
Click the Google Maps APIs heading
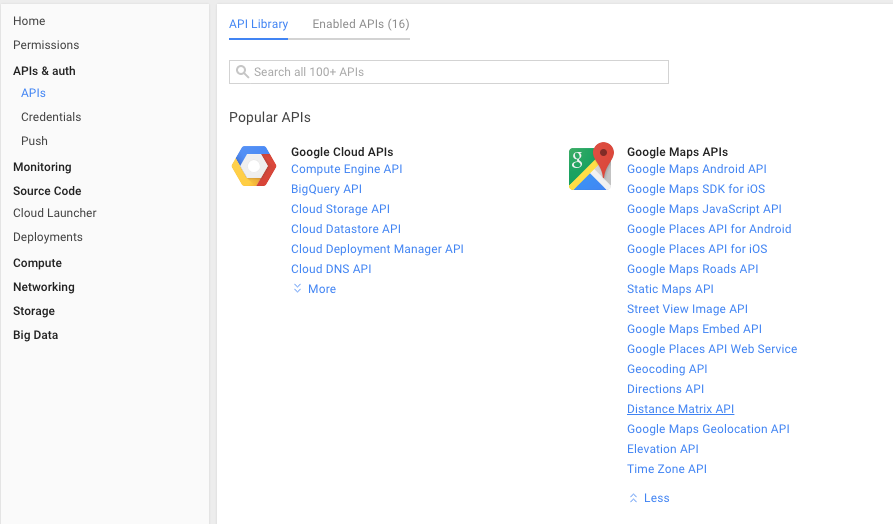(x=678, y=152)
